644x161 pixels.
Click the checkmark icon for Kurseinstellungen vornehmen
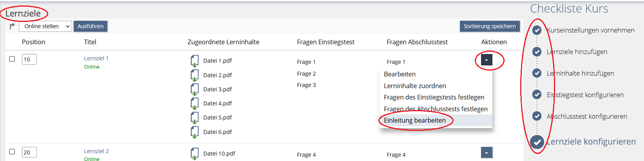537,30
